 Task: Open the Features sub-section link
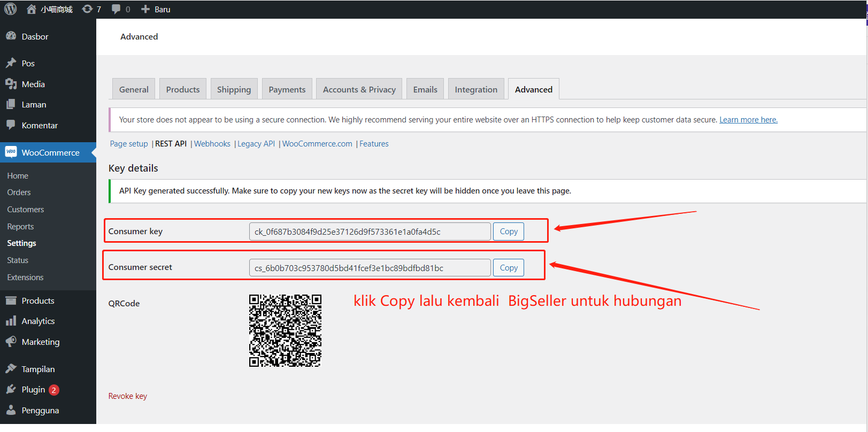click(374, 144)
